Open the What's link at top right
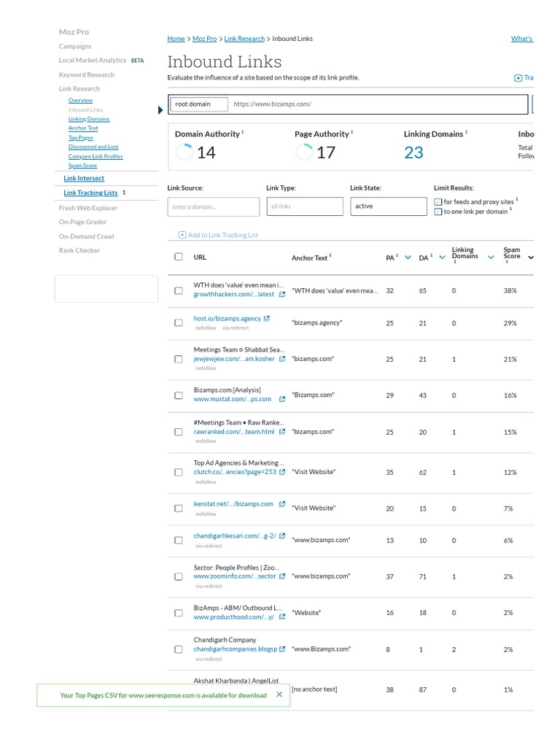Screen dimensions: 560x747 point(522,39)
